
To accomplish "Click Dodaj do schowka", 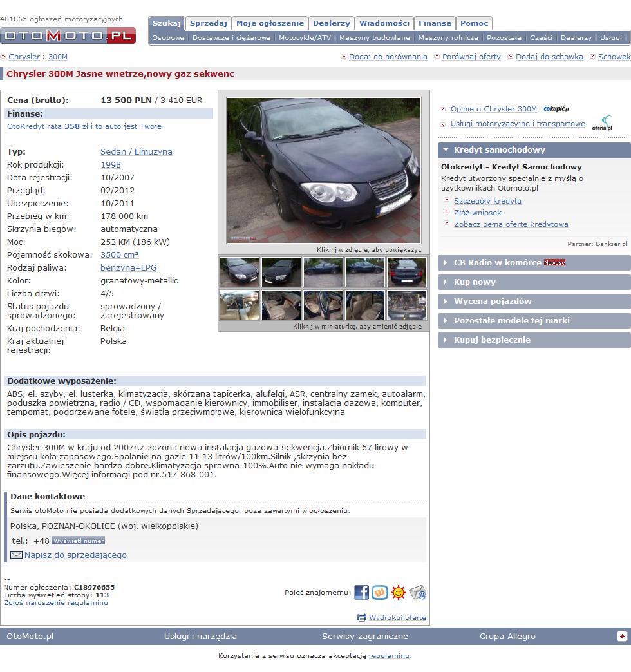I will pyautogui.click(x=549, y=57).
